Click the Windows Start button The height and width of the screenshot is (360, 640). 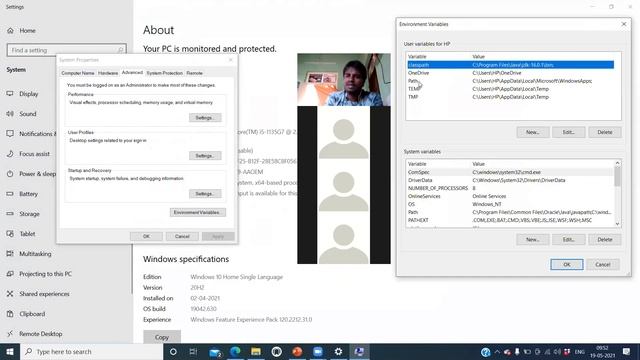click(x=10, y=351)
